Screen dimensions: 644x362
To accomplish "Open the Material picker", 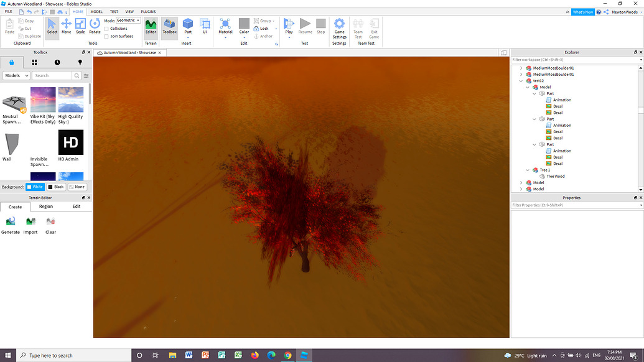I will pos(225,26).
